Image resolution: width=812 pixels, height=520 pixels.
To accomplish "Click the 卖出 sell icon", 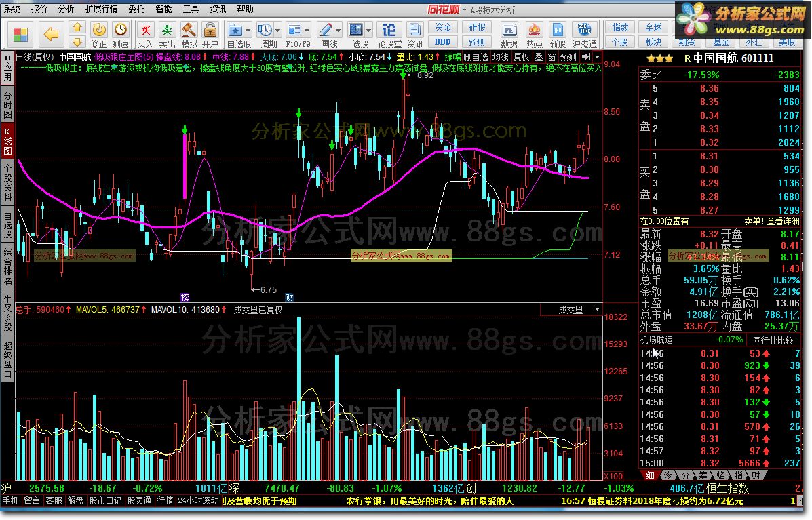I will click(167, 36).
